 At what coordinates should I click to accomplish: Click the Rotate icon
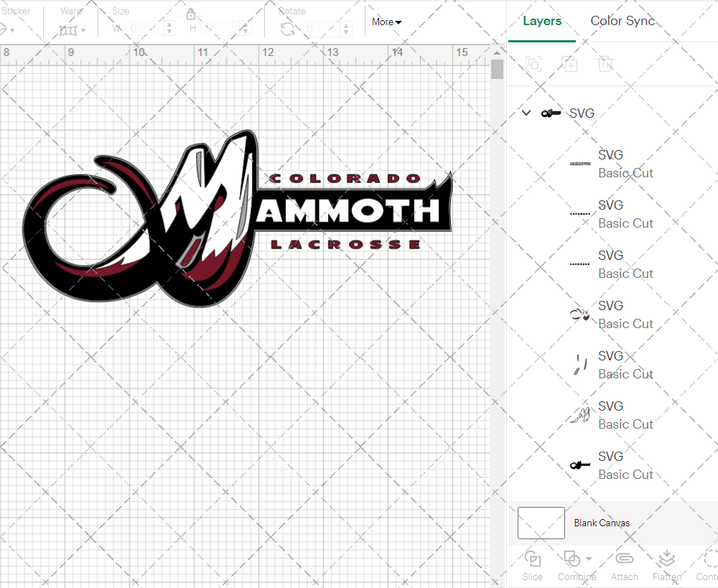[288, 29]
